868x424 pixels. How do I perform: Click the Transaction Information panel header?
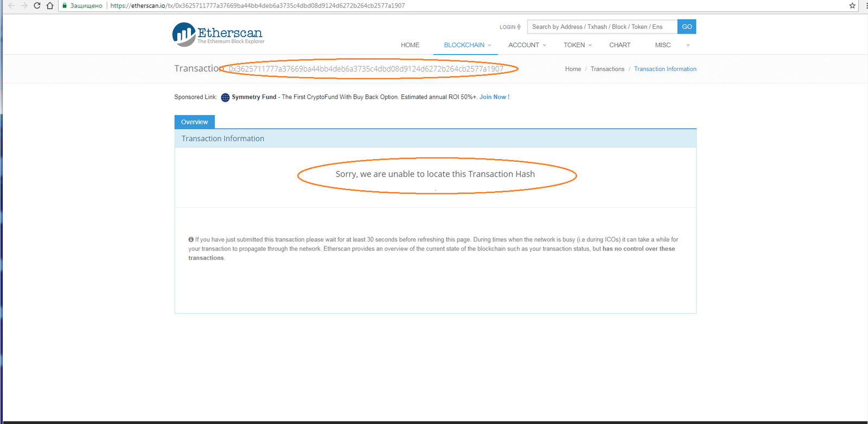(435, 138)
